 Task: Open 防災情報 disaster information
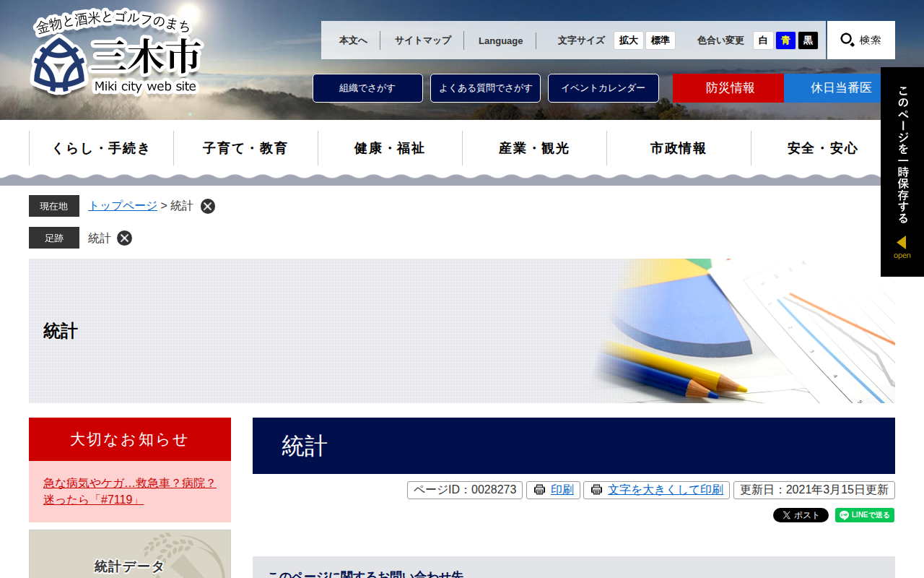[728, 88]
